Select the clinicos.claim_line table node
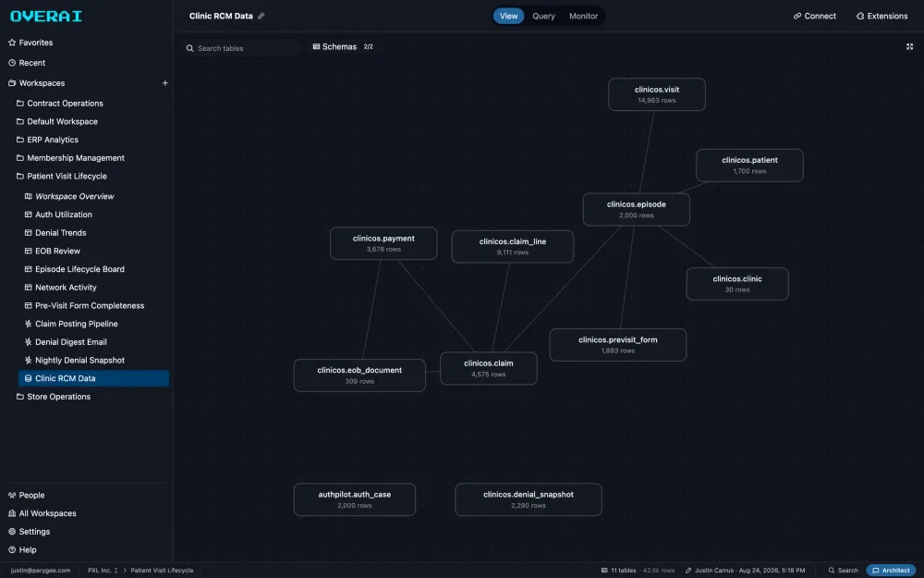Viewport: 924px width, 578px height. click(512, 247)
